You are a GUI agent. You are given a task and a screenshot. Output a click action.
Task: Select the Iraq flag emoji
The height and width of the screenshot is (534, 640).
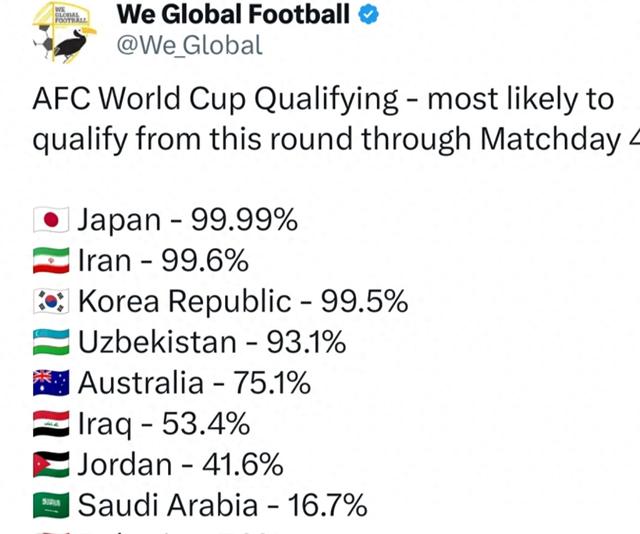tap(51, 424)
